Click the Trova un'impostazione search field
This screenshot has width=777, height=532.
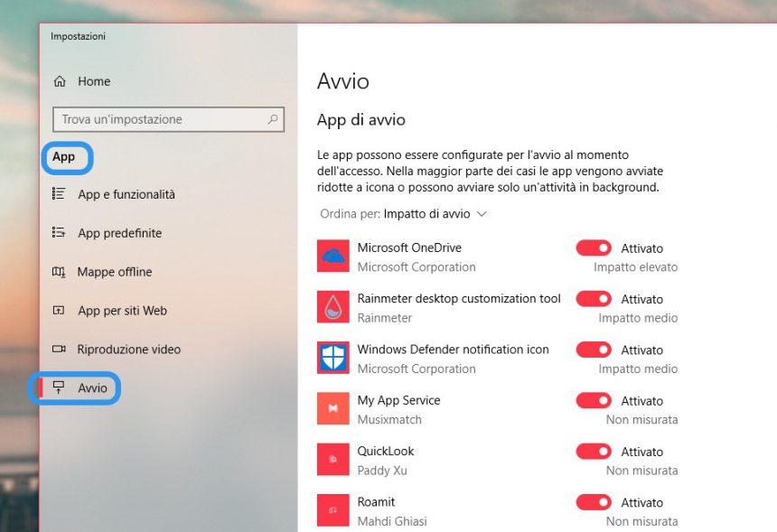coord(168,119)
